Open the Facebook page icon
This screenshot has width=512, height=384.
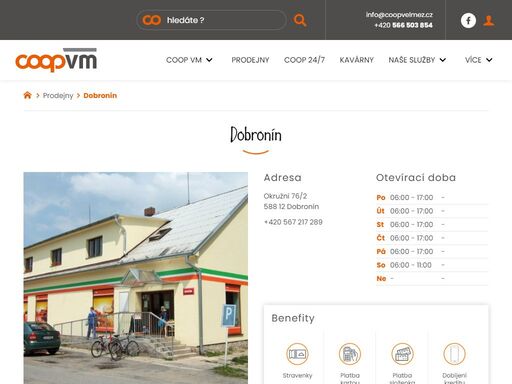(x=468, y=21)
